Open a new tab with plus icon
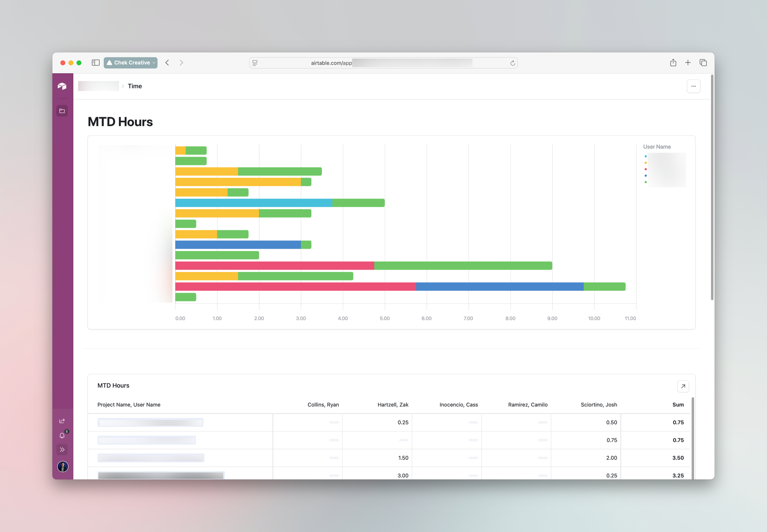Screen dimensions: 767x532 coord(688,63)
